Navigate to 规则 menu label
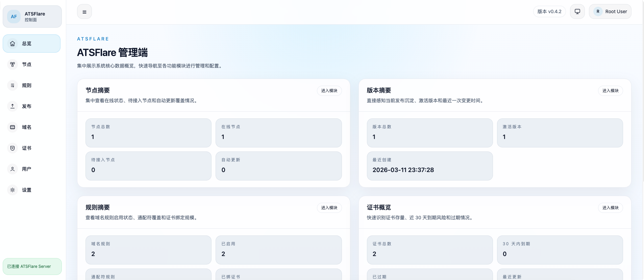 point(27,85)
